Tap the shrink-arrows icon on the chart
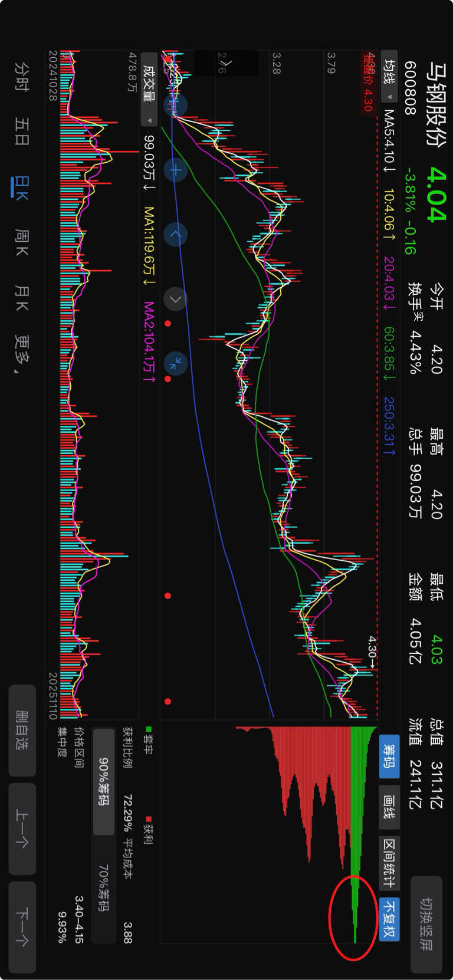 pos(175,364)
